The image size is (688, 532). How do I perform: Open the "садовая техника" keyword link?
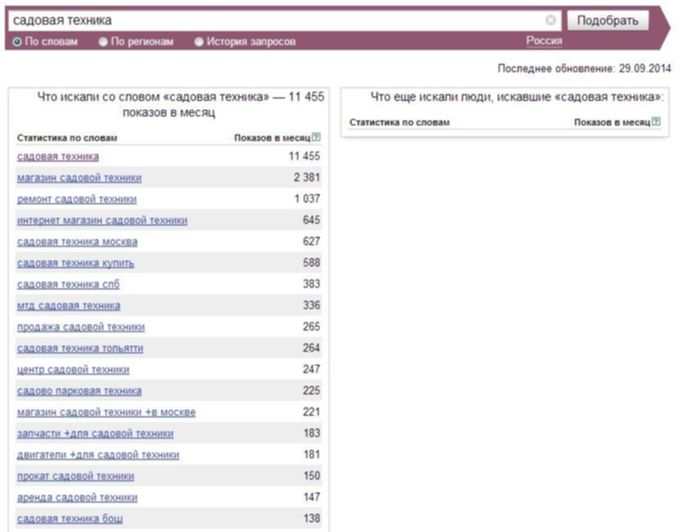pos(58,156)
